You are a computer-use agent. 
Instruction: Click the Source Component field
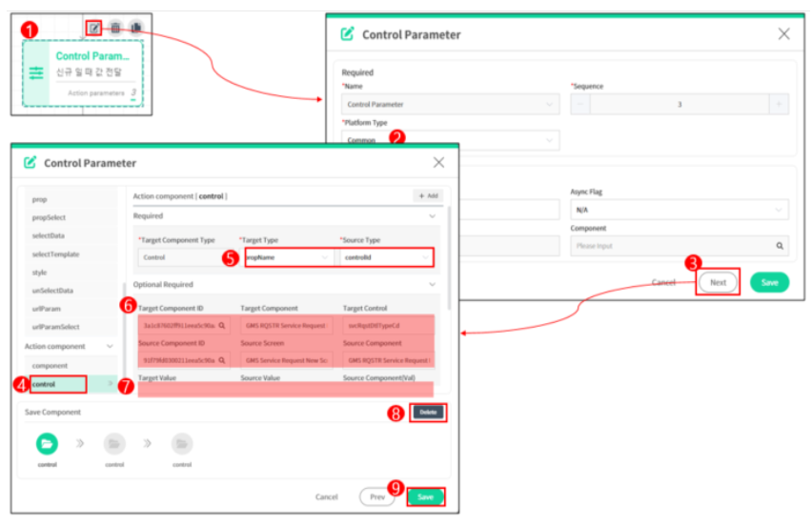coord(389,360)
